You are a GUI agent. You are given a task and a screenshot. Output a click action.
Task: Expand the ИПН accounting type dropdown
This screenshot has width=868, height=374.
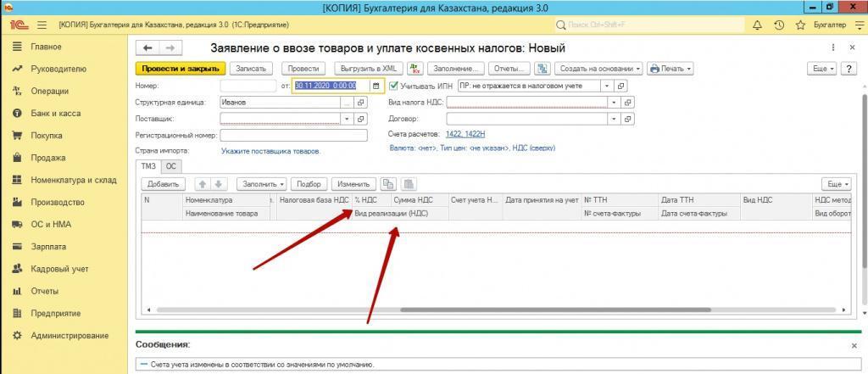click(607, 86)
